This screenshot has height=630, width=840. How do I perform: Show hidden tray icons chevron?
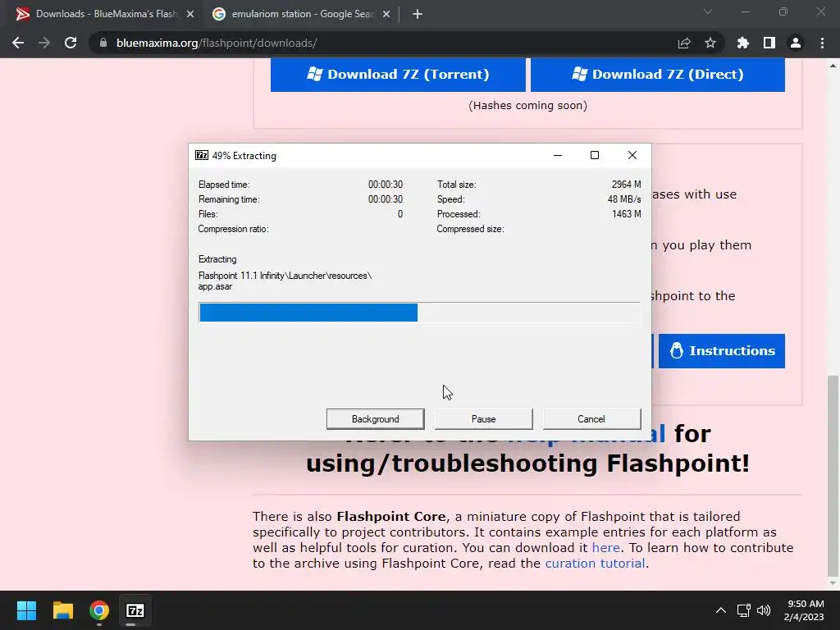click(x=721, y=610)
